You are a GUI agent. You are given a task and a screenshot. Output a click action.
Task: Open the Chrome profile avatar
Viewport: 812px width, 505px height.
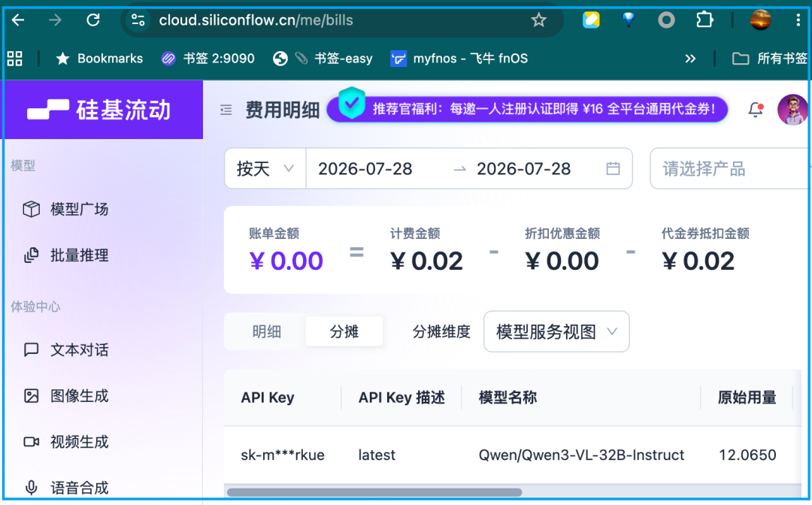click(760, 20)
